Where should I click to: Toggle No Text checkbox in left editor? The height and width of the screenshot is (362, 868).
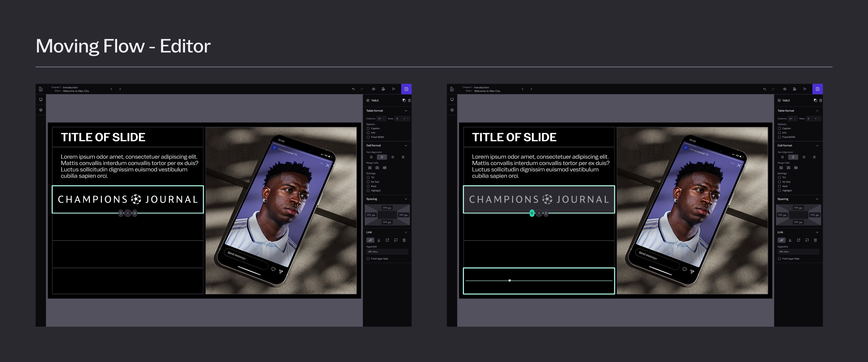[368, 182]
